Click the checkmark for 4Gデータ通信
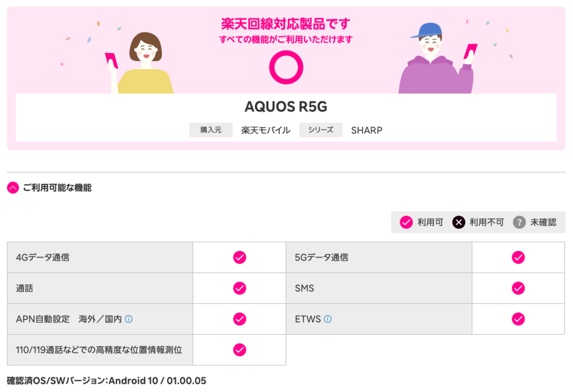This screenshot has height=392, width=573. [x=240, y=257]
